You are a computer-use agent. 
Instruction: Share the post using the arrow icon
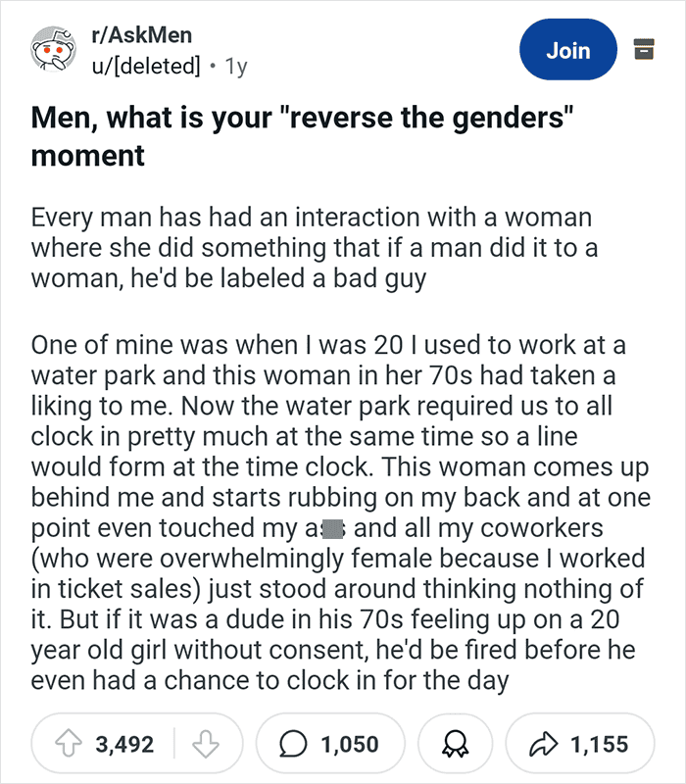pyautogui.click(x=544, y=744)
